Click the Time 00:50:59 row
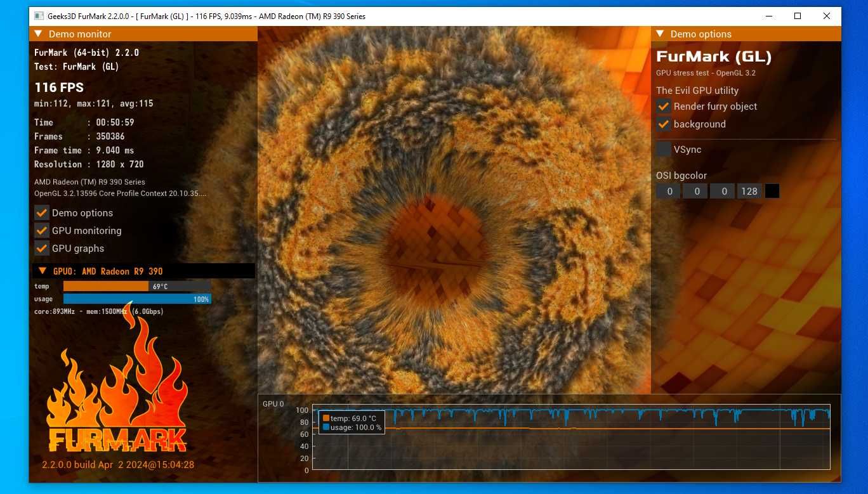The image size is (868, 494). (x=84, y=122)
